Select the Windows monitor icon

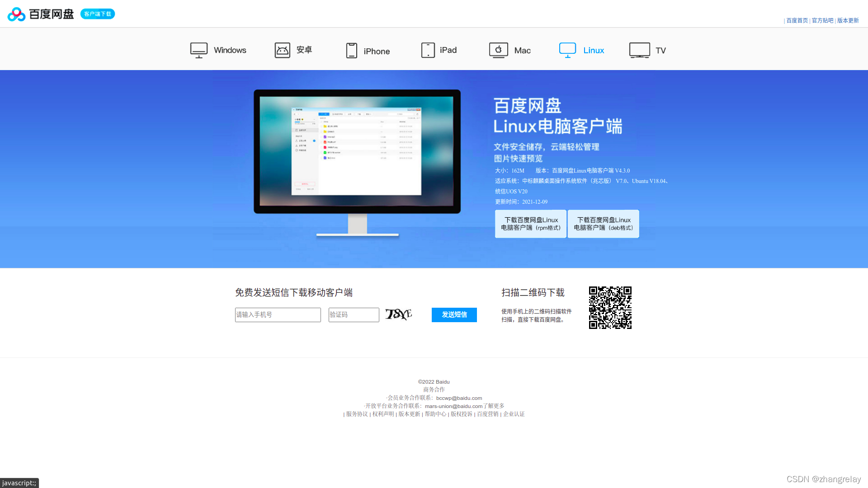[198, 50]
